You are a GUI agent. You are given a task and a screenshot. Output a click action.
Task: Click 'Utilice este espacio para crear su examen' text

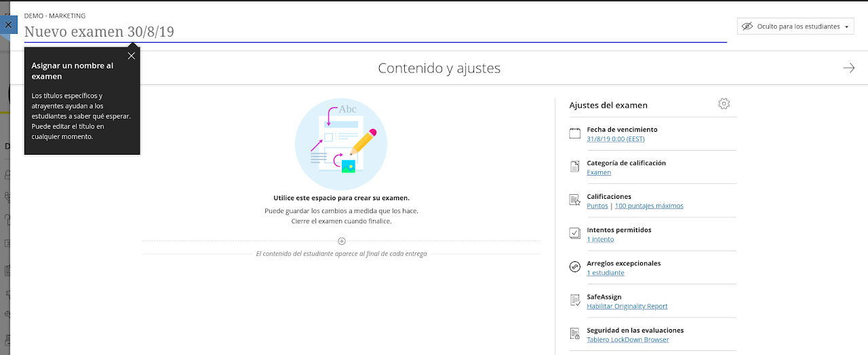[x=341, y=198]
